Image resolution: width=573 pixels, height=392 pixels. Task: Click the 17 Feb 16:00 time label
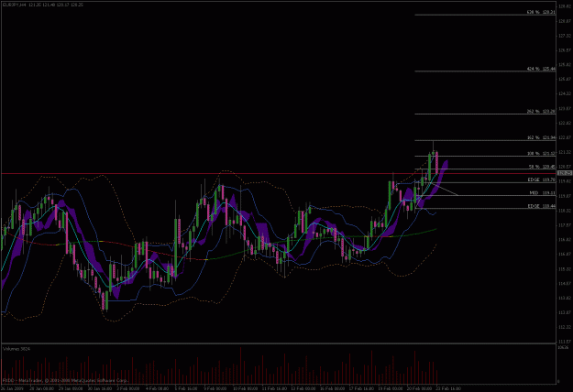coord(360,388)
